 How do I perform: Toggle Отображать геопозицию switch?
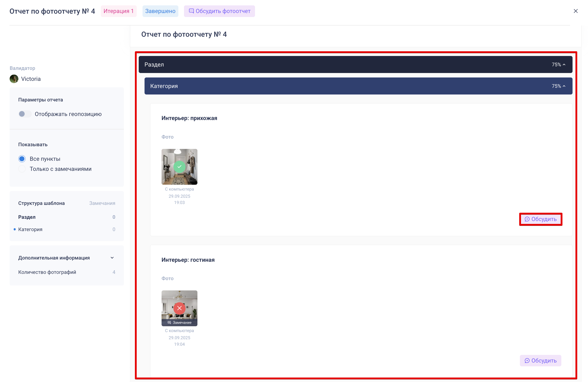tap(25, 114)
